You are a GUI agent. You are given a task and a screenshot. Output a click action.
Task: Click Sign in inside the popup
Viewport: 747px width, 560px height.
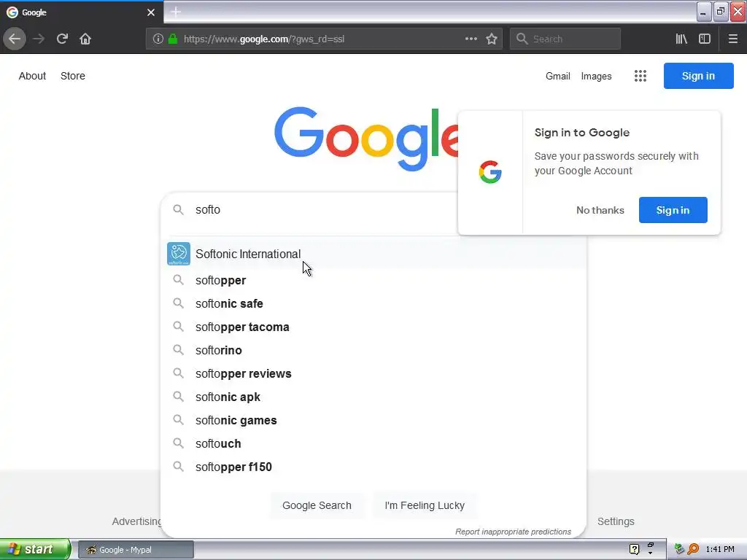point(673,210)
